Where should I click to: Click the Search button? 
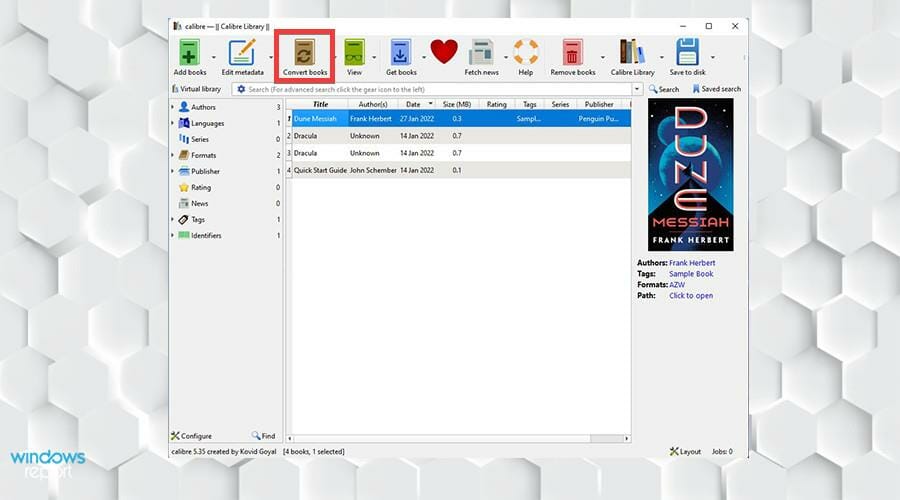tap(664, 89)
